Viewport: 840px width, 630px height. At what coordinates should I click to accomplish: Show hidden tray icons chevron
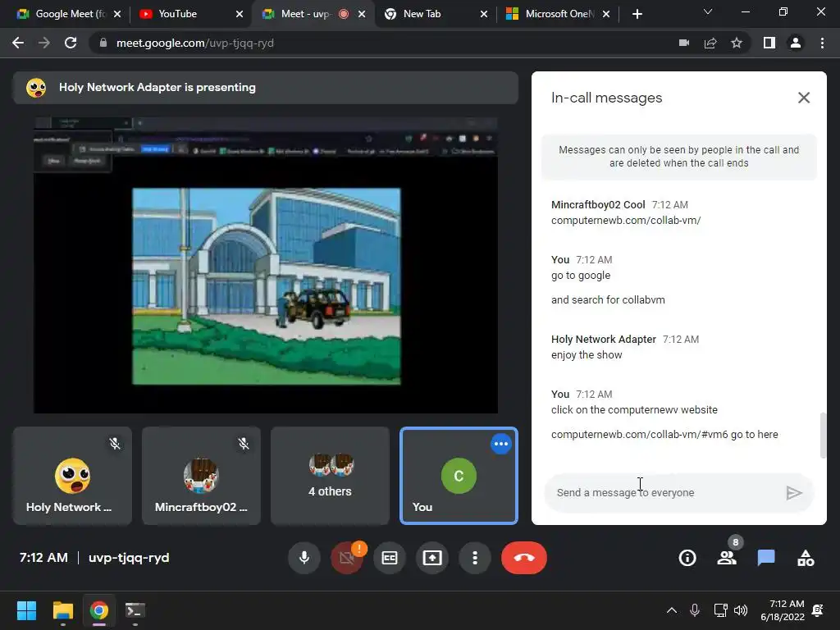671,610
